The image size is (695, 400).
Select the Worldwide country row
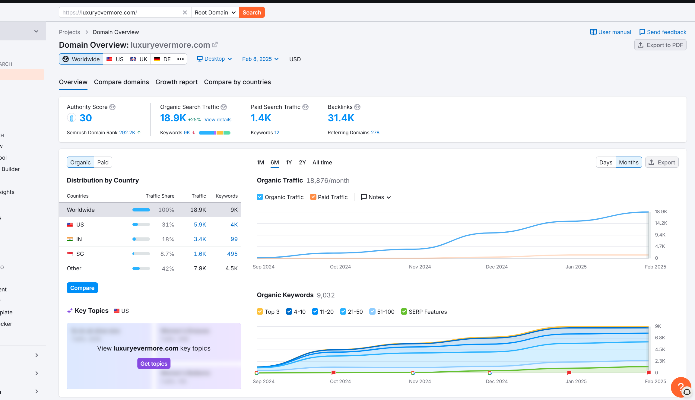tap(150, 210)
